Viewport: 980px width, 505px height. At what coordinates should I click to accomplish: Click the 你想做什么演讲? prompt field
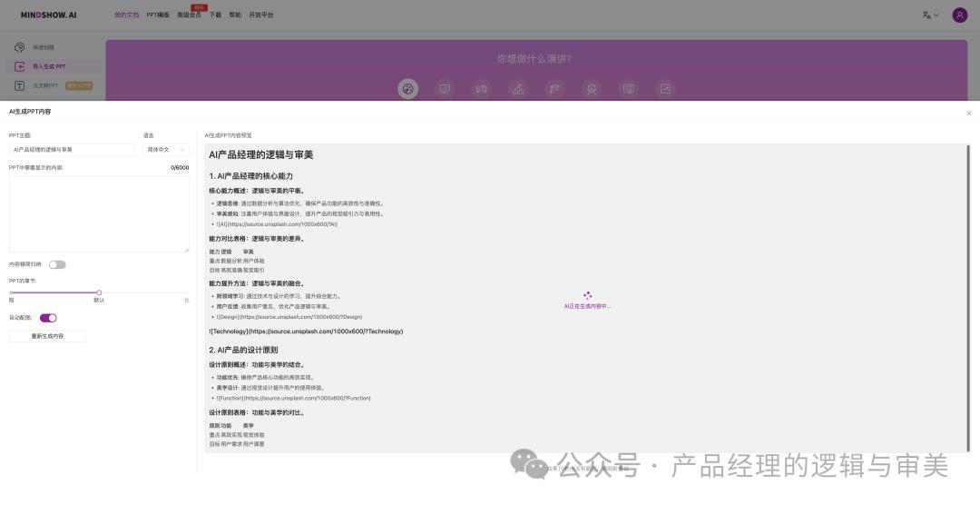(534, 59)
